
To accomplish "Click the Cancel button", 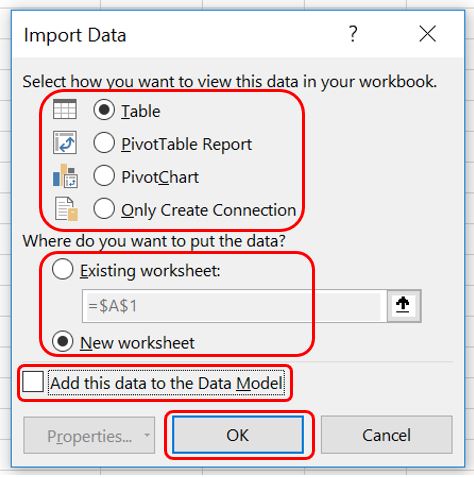I will [x=387, y=435].
